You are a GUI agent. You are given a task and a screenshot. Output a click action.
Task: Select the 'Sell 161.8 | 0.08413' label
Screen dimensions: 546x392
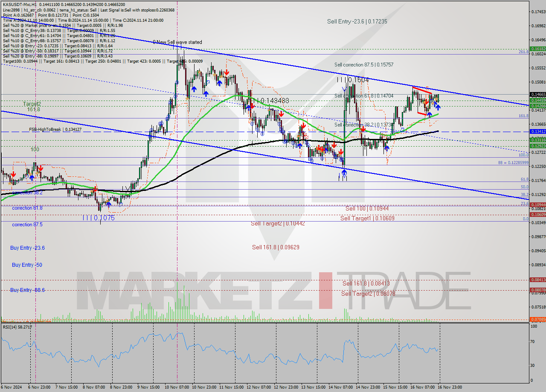pos(366,283)
